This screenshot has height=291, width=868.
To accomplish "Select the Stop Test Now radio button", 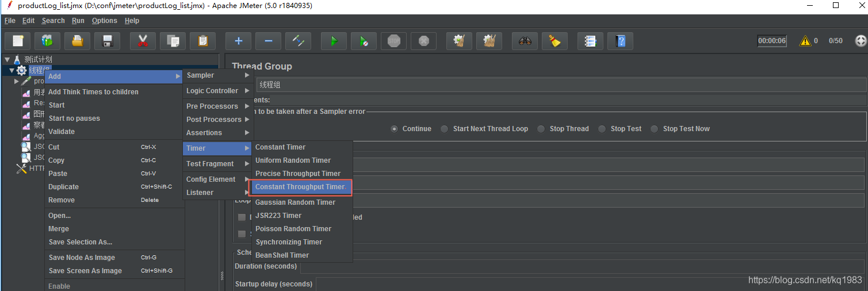I will pyautogui.click(x=654, y=129).
